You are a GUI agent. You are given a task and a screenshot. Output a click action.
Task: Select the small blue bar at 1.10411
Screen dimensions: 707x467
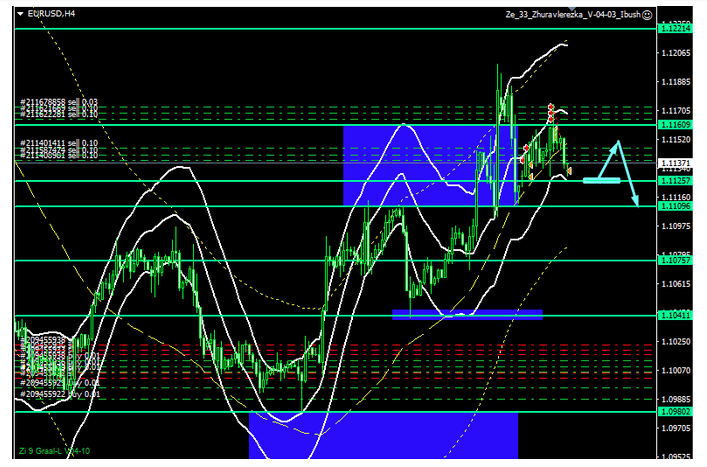pos(467,314)
